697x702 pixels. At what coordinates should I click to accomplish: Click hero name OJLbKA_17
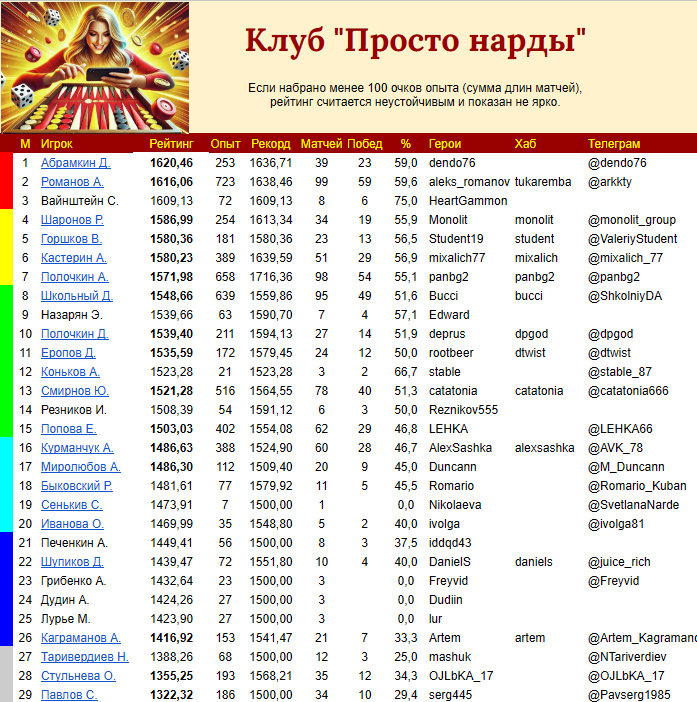461,676
